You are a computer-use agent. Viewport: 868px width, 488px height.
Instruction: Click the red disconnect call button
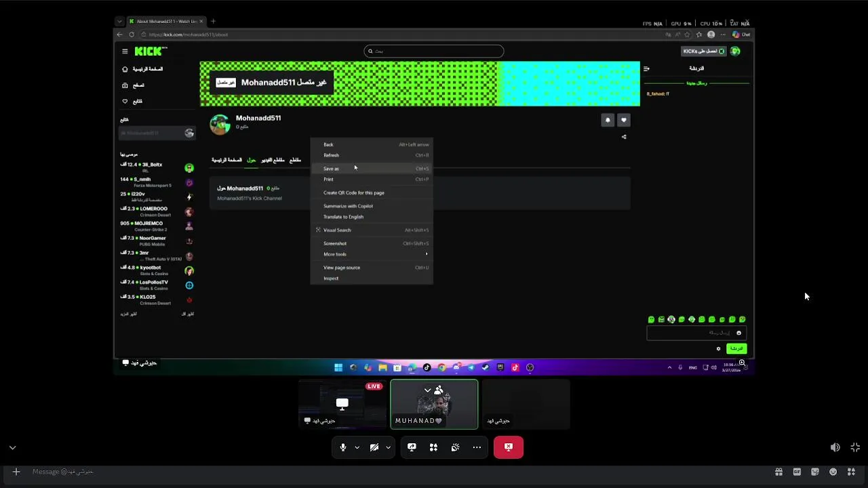[509, 447]
